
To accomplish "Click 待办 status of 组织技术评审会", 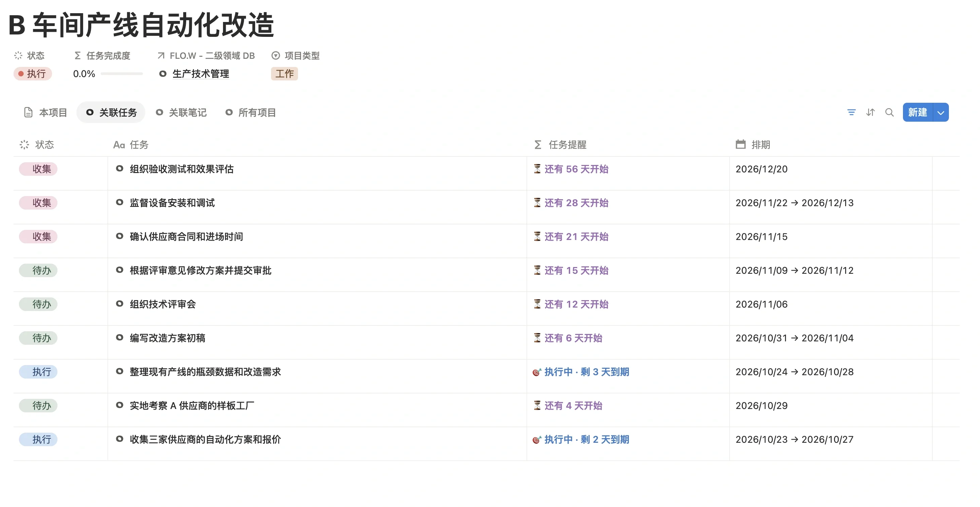I will (38, 304).
